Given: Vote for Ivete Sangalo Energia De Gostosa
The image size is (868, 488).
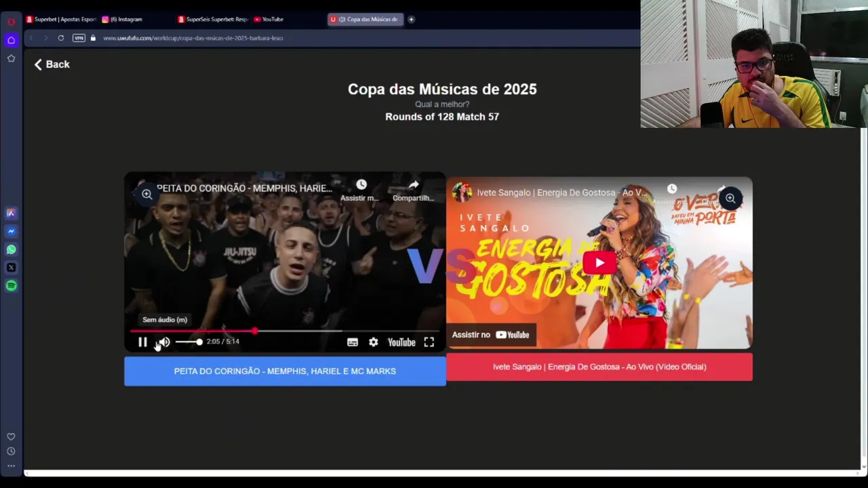Looking at the screenshot, I should pyautogui.click(x=599, y=367).
